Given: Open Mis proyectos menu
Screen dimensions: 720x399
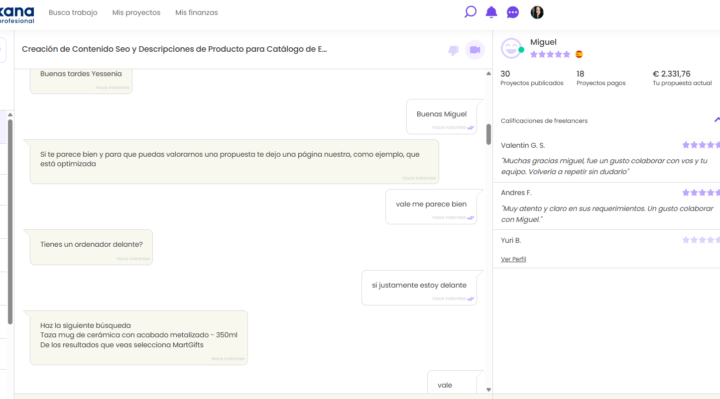Looking at the screenshot, I should pyautogui.click(x=136, y=12).
